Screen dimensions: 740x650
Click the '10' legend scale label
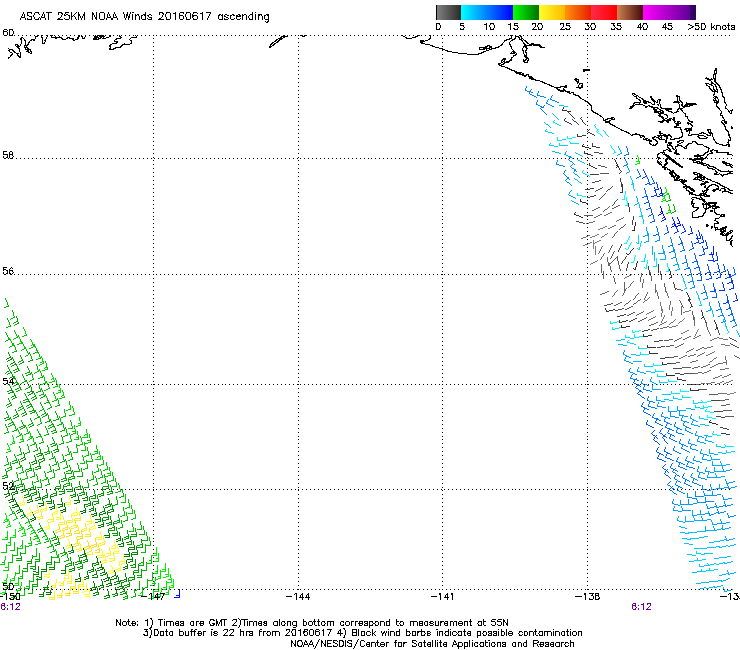489,27
